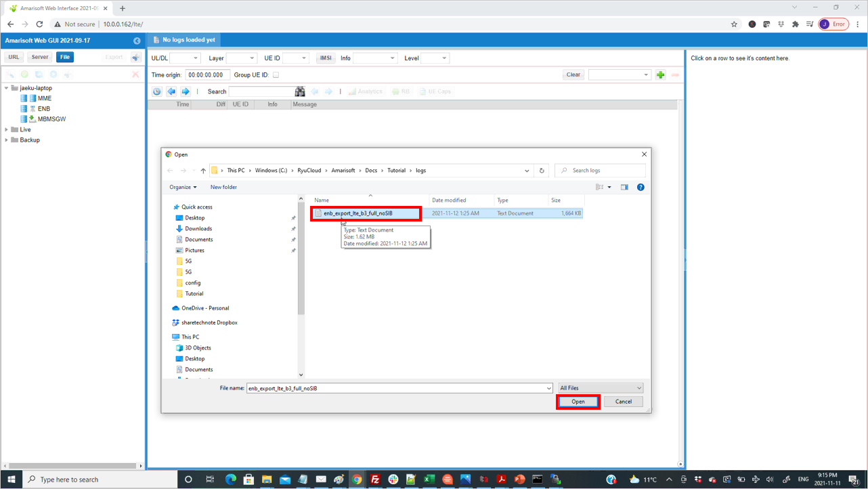This screenshot has width=868, height=489.
Task: Select the MBMSGW node in tree
Action: click(51, 119)
